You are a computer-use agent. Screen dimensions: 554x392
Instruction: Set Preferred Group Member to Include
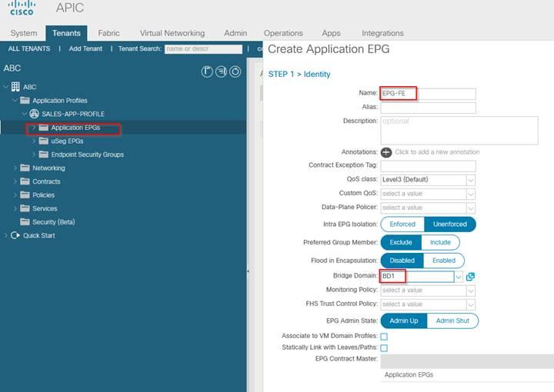tap(440, 242)
